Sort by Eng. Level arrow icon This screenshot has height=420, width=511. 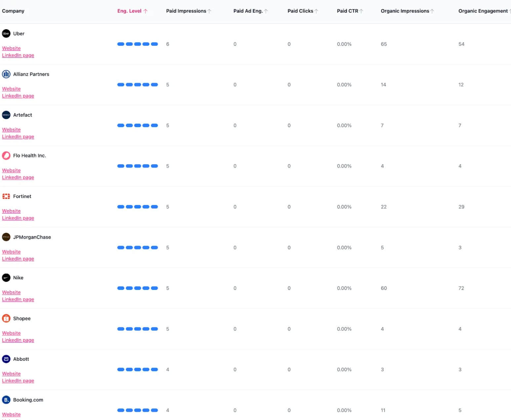(x=145, y=11)
